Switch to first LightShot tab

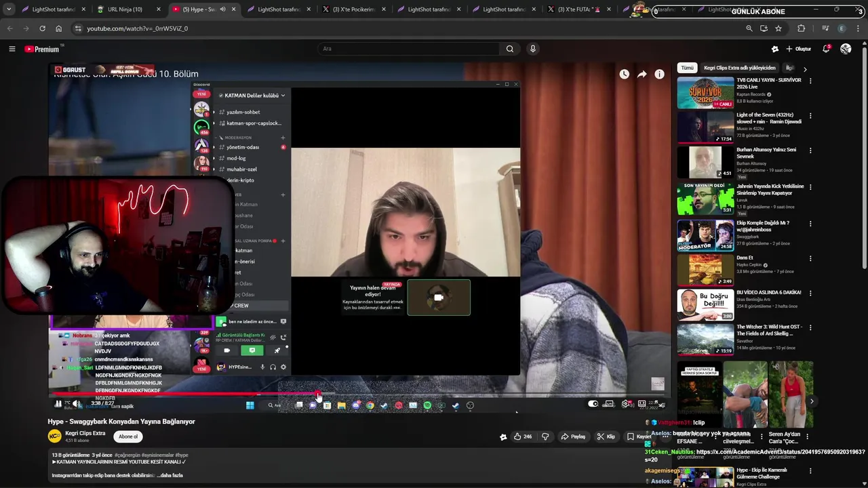click(x=54, y=9)
